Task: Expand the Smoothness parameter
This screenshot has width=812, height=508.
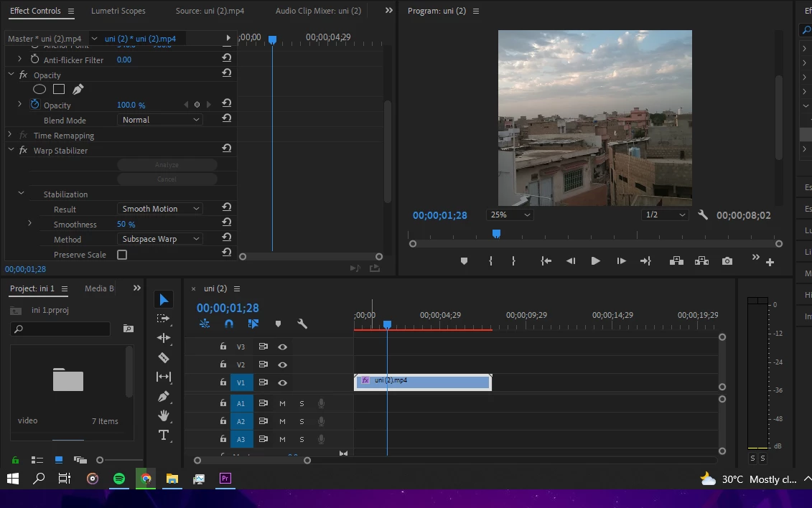Action: [29, 223]
